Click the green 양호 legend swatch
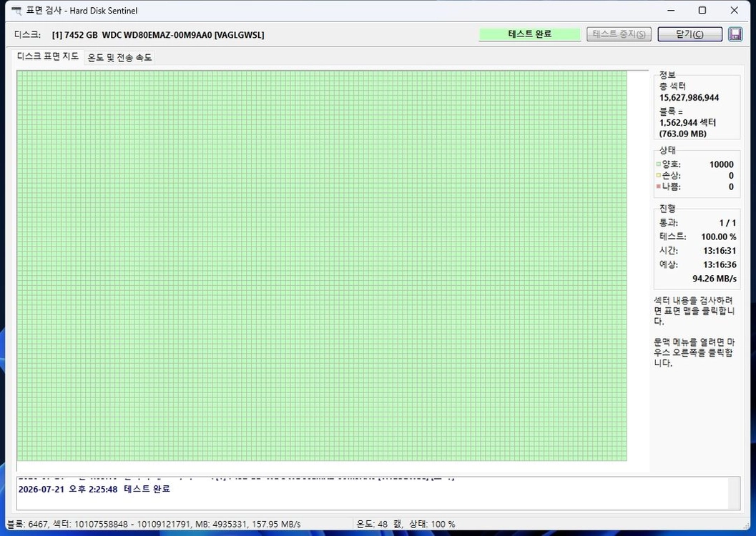 pyautogui.click(x=658, y=164)
